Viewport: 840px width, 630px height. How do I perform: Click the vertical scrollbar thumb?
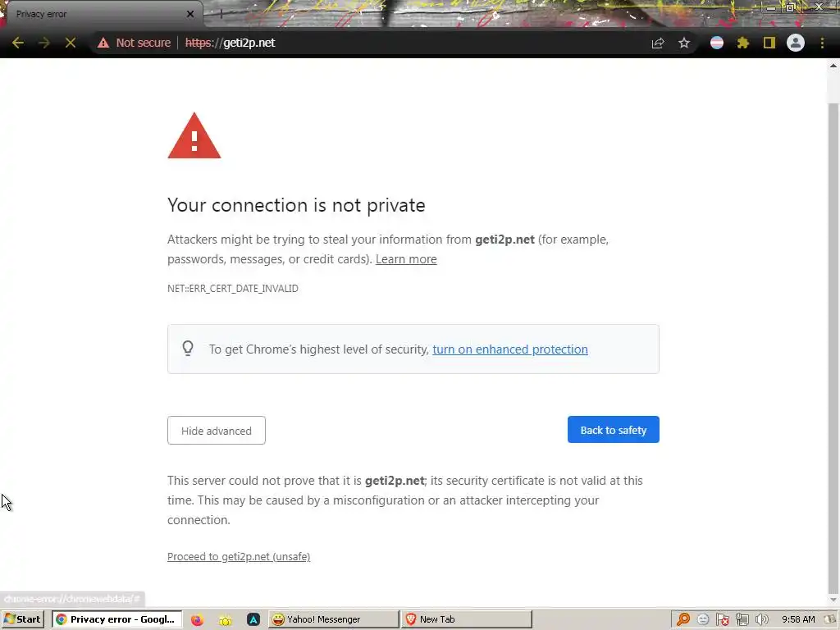[833, 348]
